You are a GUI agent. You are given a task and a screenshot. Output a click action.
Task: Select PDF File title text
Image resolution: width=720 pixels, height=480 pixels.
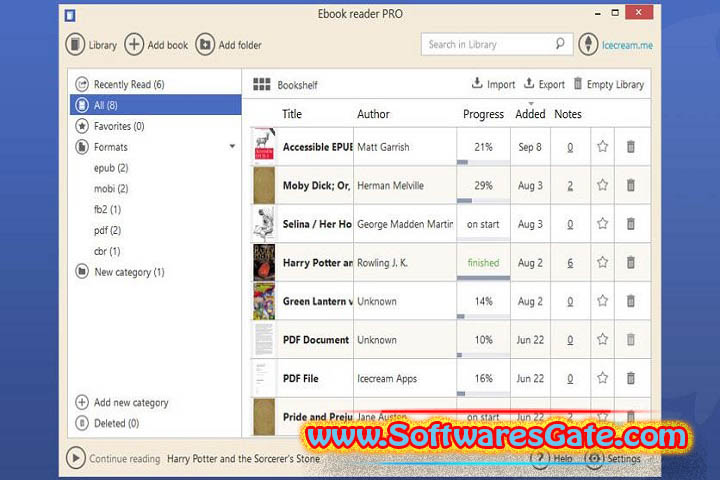(x=301, y=378)
